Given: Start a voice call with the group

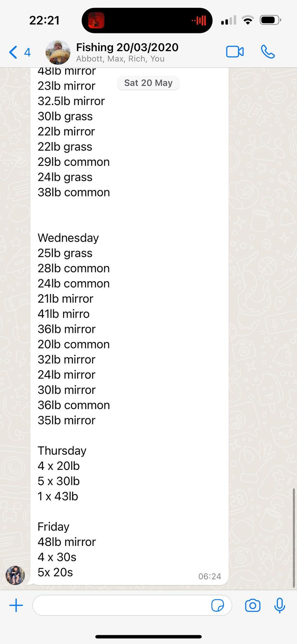Looking at the screenshot, I should click(x=268, y=52).
